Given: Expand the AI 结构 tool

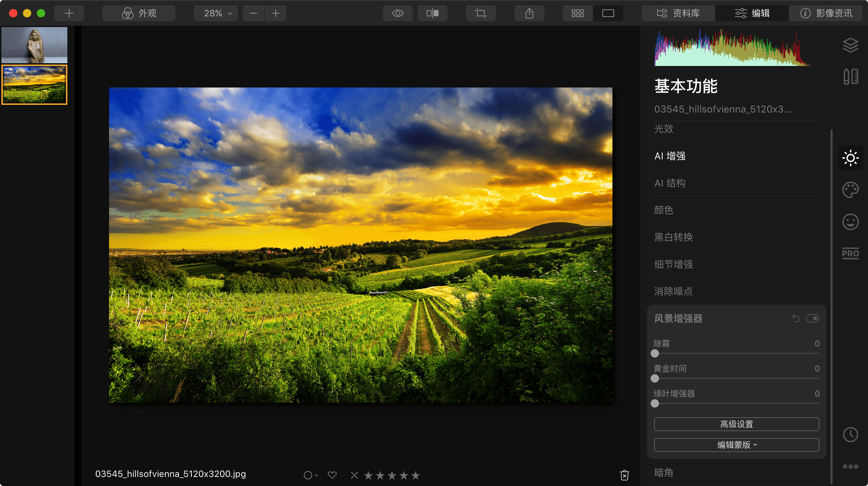Looking at the screenshot, I should pyautogui.click(x=737, y=183).
